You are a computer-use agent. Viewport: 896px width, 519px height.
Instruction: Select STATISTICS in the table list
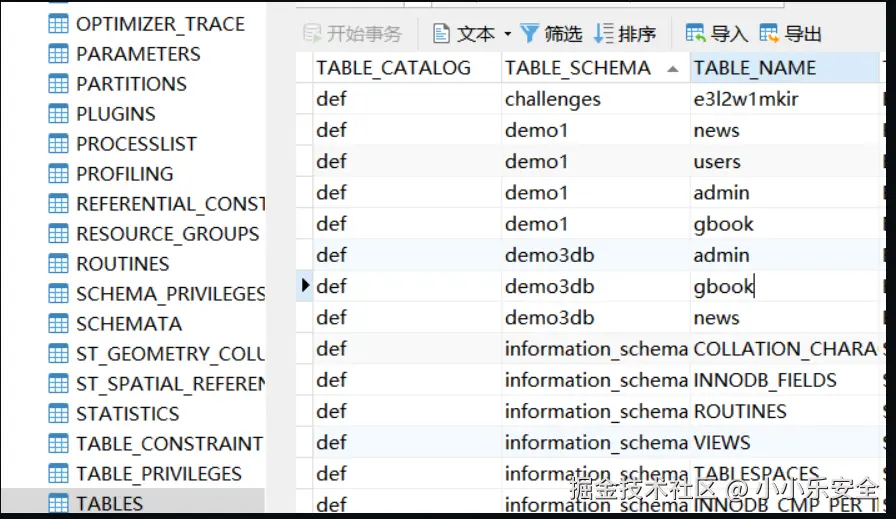click(x=127, y=414)
